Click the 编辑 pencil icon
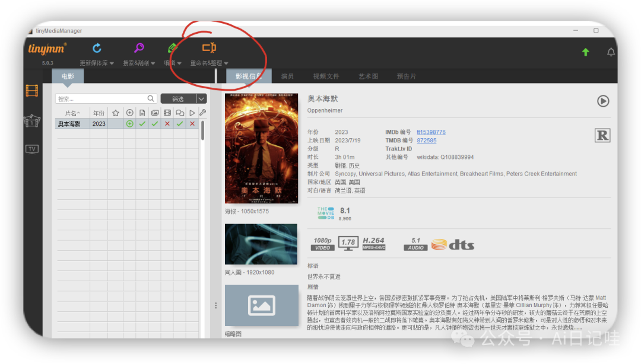Image resolution: width=641 pixels, height=364 pixels. tap(173, 48)
